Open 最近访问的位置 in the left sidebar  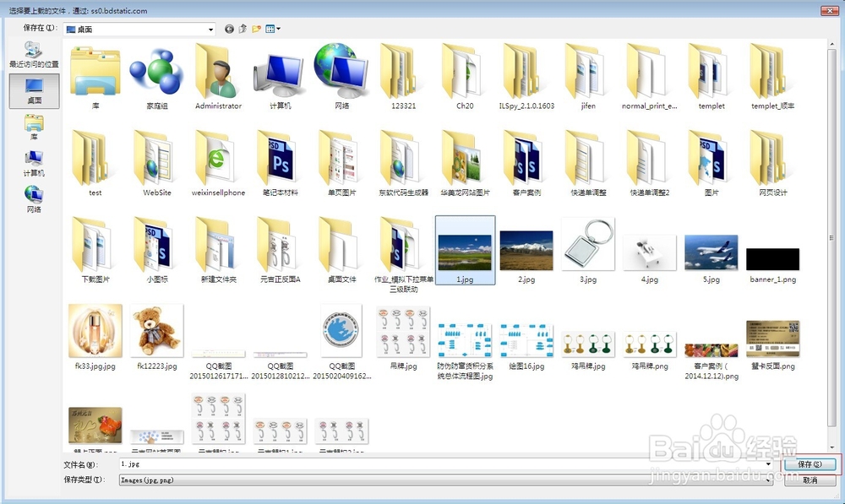tap(34, 55)
